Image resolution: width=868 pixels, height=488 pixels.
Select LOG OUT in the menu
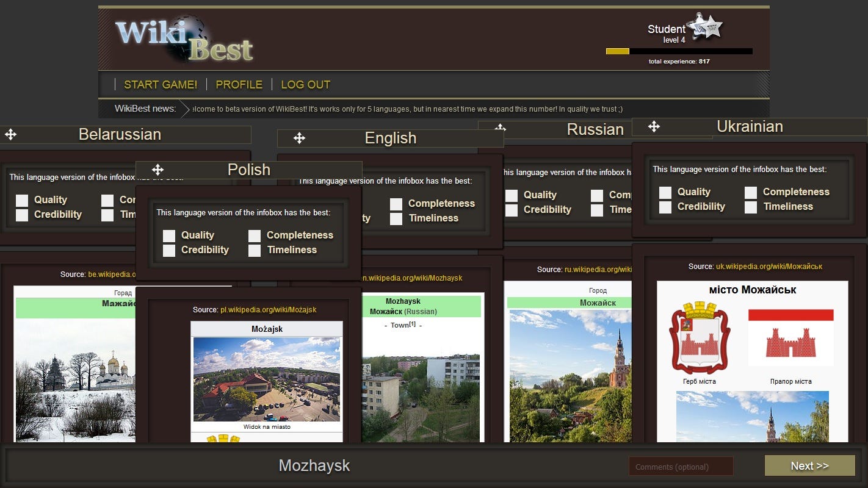[x=305, y=85]
